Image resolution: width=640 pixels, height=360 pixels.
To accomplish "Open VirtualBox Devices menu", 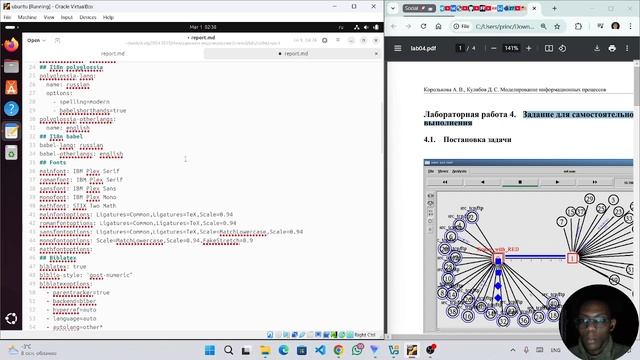I will (88, 17).
